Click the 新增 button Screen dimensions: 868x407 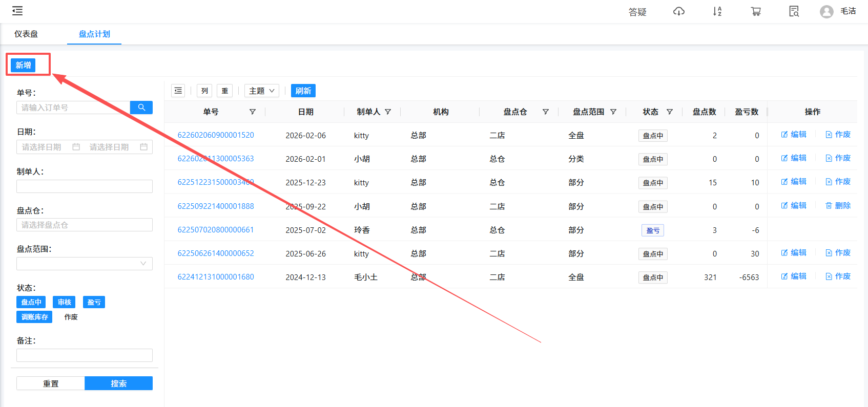pyautogui.click(x=23, y=65)
